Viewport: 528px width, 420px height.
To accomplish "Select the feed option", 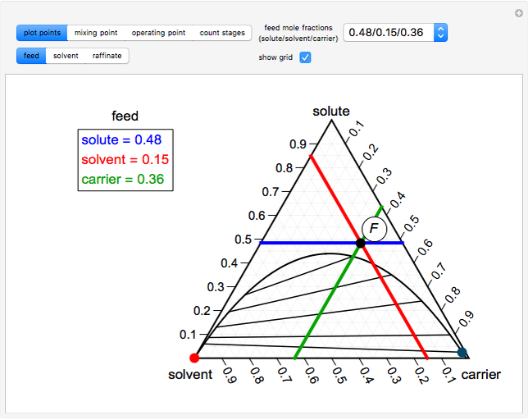I will pyautogui.click(x=31, y=56).
